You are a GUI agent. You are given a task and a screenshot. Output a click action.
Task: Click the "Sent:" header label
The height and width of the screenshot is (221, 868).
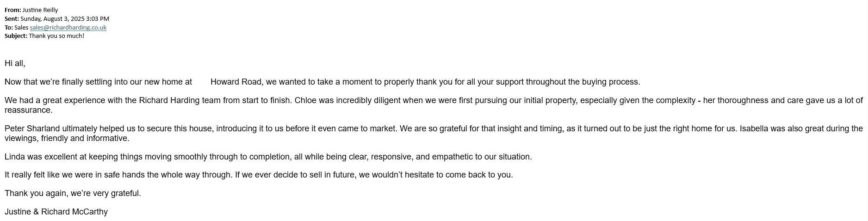(x=12, y=19)
